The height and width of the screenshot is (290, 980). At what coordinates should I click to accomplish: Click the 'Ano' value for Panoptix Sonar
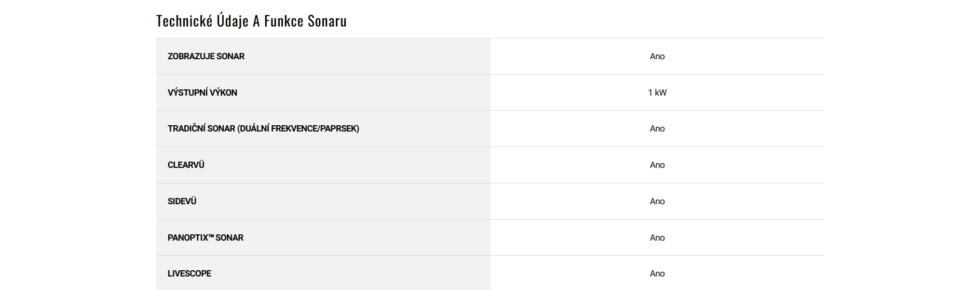657,238
